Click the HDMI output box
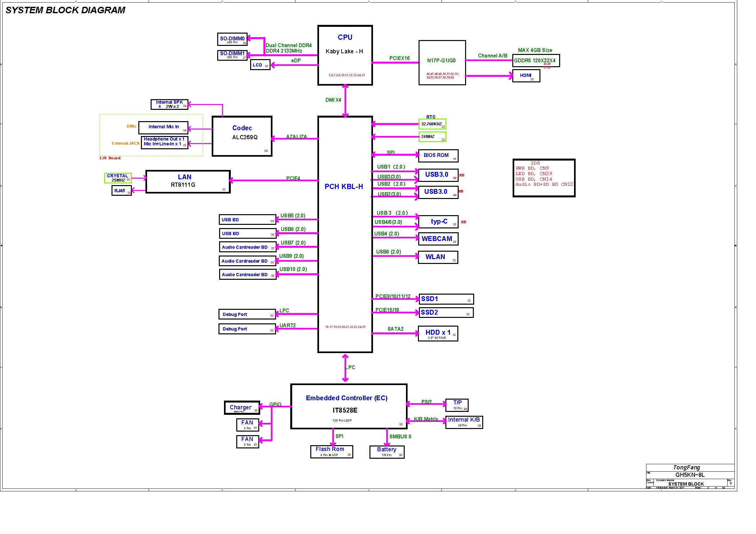The image size is (756, 534). (x=526, y=76)
